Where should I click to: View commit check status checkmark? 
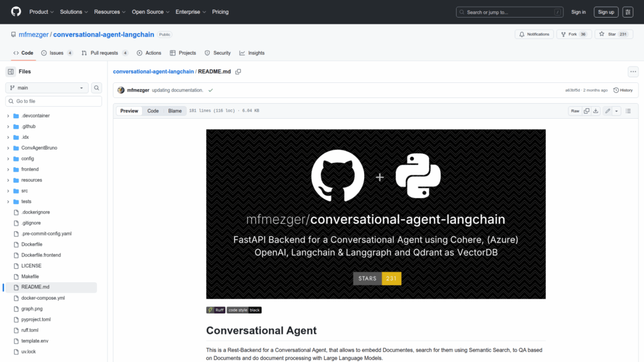[x=211, y=90]
